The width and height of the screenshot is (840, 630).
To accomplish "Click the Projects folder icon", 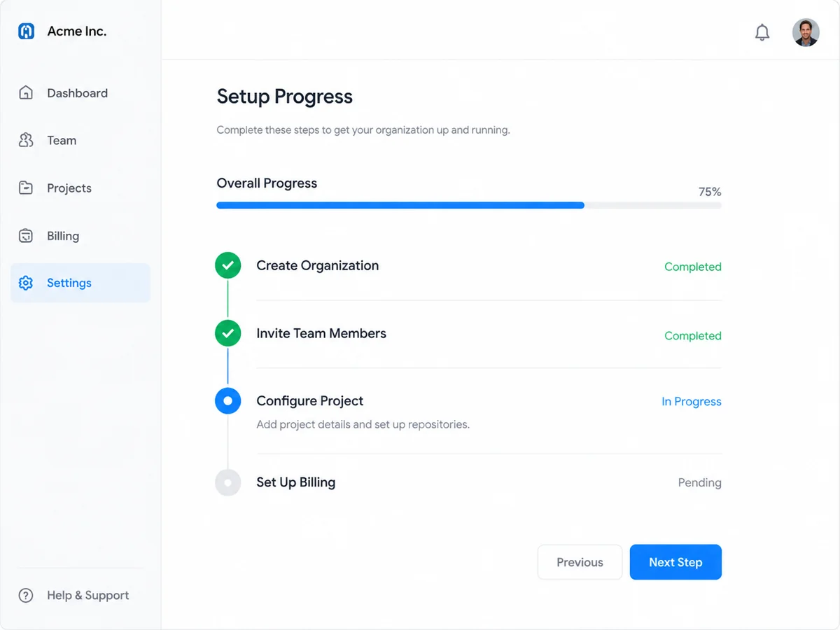I will [x=26, y=188].
